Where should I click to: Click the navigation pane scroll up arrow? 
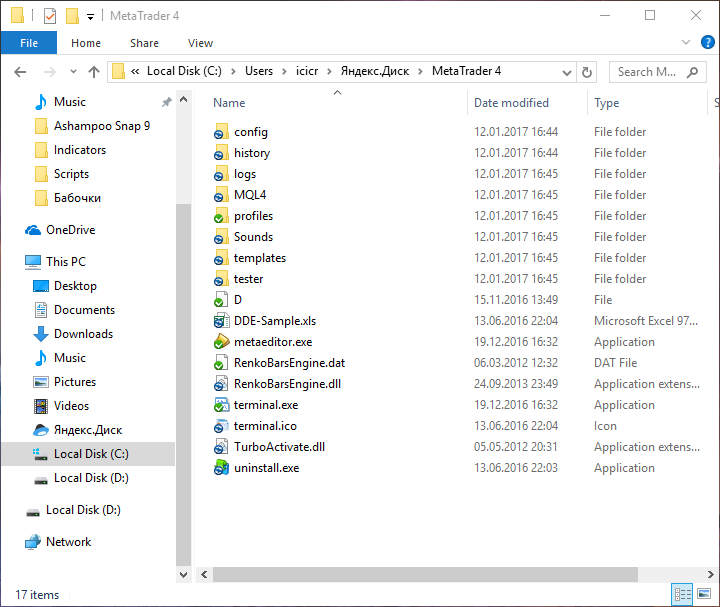183,100
